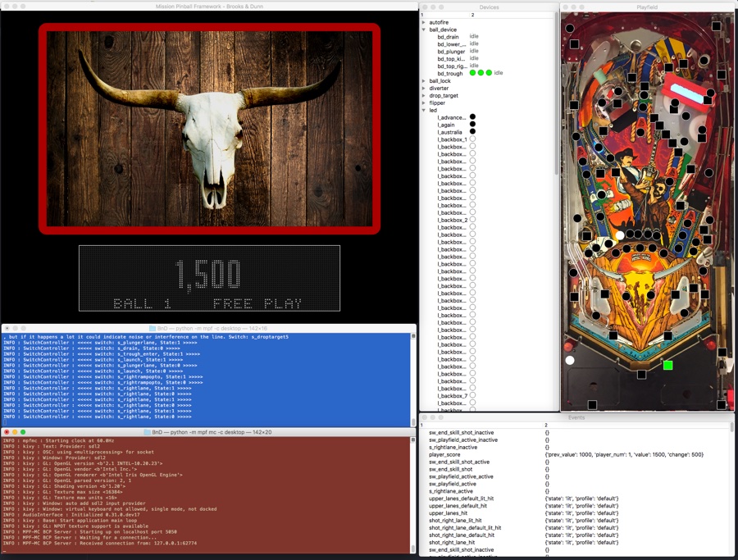Click the green switch square on the playfield
The width and height of the screenshot is (738, 560).
[667, 365]
